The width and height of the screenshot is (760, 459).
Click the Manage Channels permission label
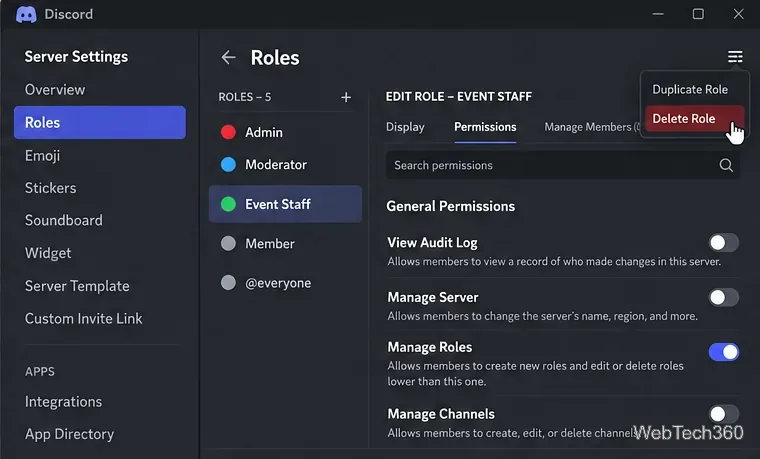click(441, 414)
